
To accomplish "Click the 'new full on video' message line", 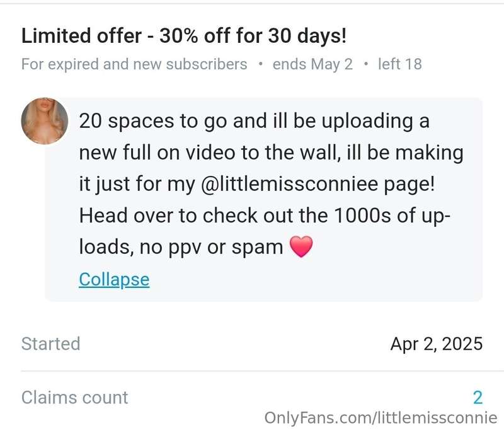I will click(x=271, y=153).
